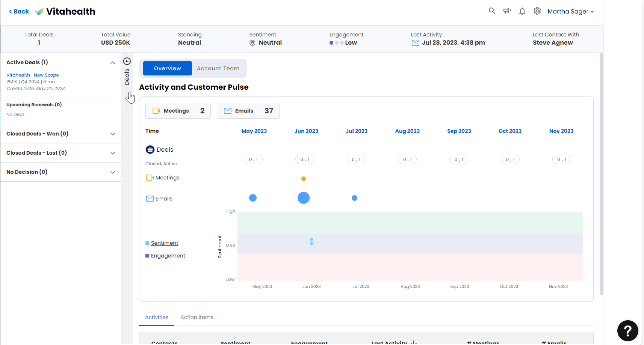Viewport: 644px width, 345px height.
Task: Click the Upcoming Renewals (0) heading
Action: click(34, 105)
